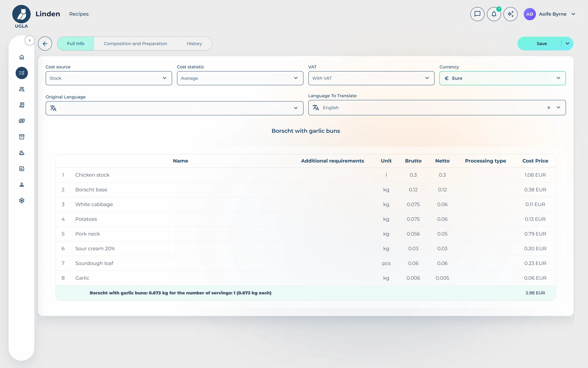Screen dimensions: 588x368
Task: Open the steaming dish sidebar icon
Action: click(x=22, y=153)
